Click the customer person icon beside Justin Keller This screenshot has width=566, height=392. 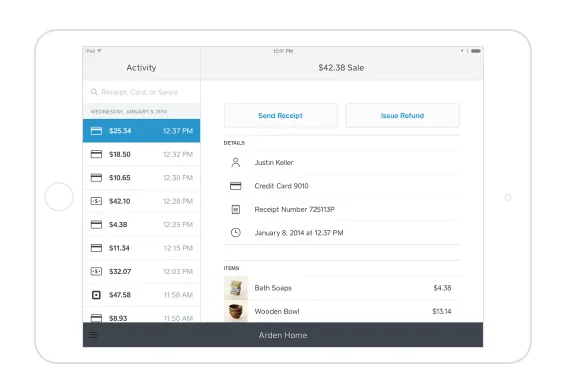[235, 162]
